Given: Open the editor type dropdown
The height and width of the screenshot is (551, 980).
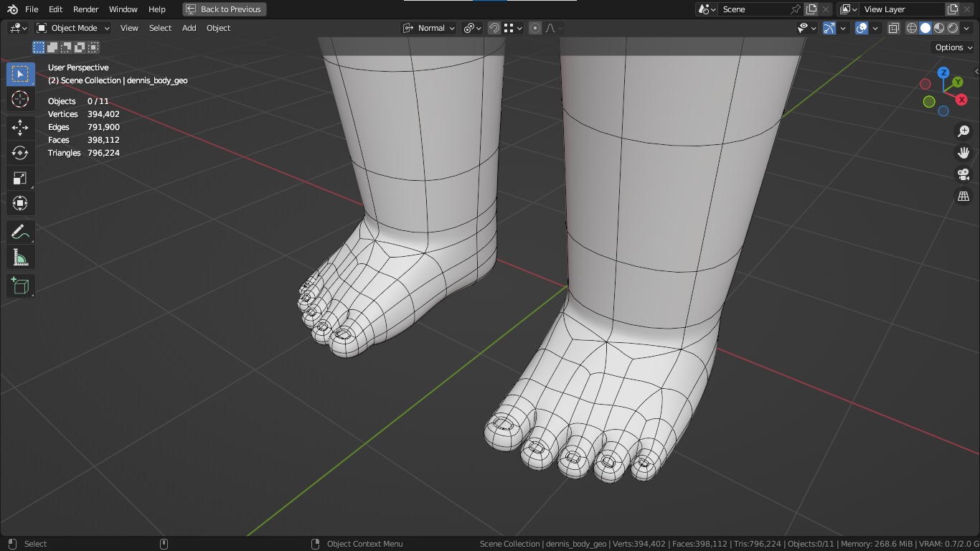Looking at the screenshot, I should point(18,28).
